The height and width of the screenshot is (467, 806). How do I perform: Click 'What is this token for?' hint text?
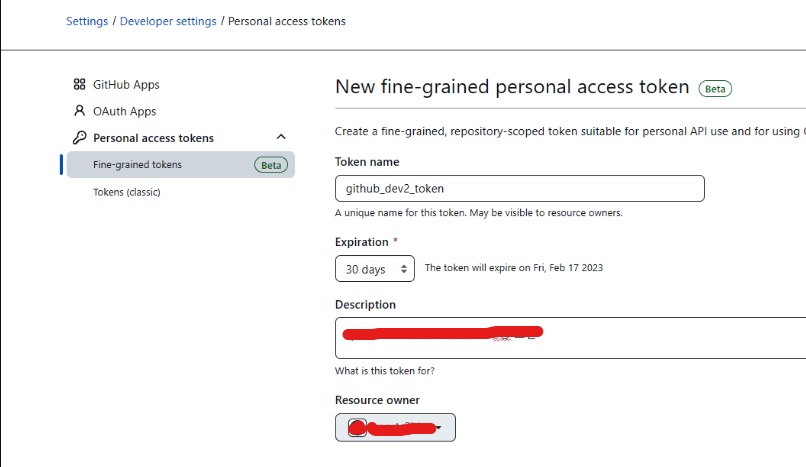(x=384, y=370)
